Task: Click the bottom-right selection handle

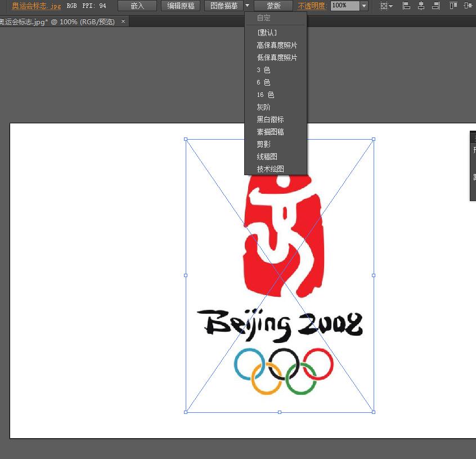Action: coord(374,412)
